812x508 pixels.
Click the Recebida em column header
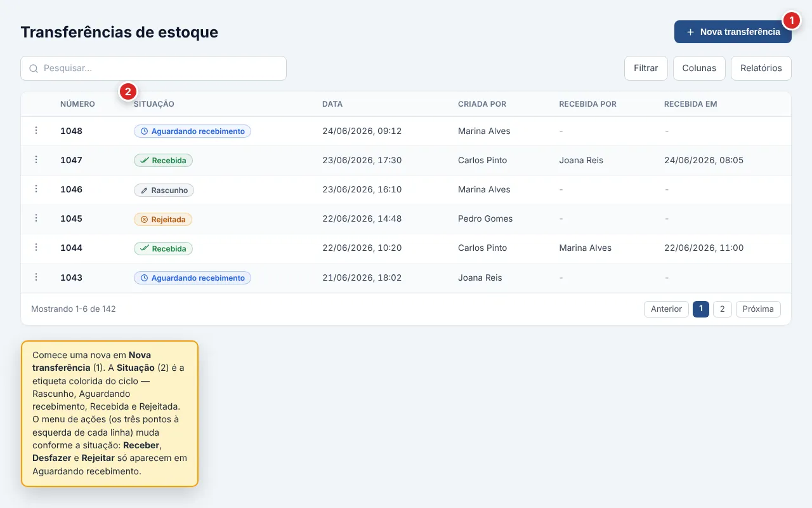691,104
